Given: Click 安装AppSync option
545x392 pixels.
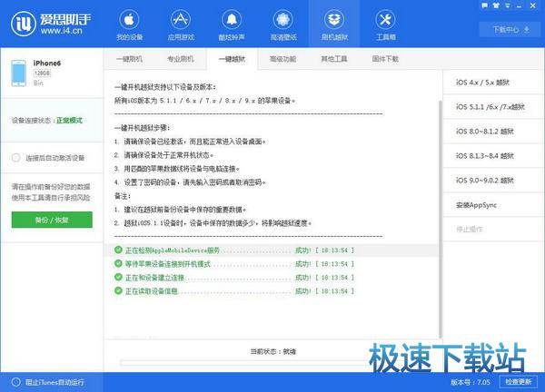Looking at the screenshot, I should pyautogui.click(x=493, y=205).
